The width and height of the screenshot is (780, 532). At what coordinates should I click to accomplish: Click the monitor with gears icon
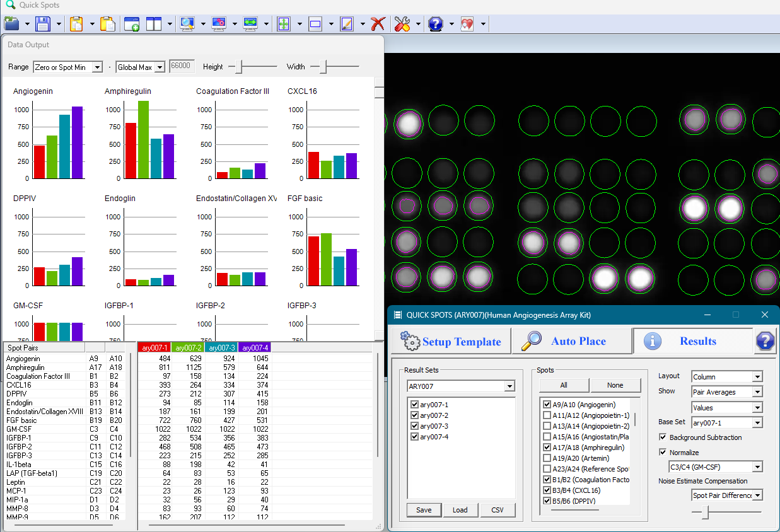click(x=219, y=24)
